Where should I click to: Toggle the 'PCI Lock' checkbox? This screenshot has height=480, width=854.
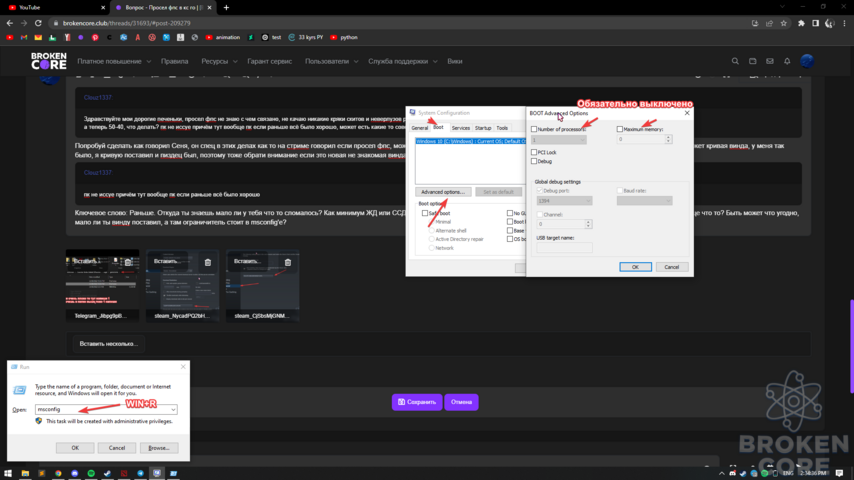pos(534,153)
